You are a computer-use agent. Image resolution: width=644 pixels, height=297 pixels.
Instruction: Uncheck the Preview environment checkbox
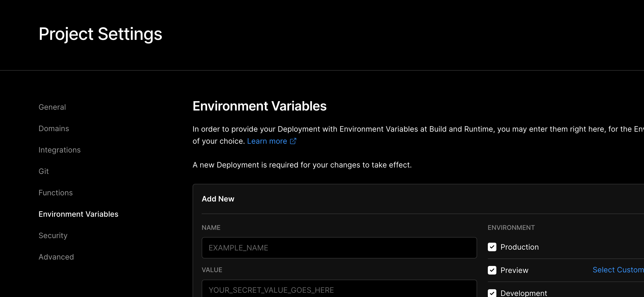(x=492, y=270)
